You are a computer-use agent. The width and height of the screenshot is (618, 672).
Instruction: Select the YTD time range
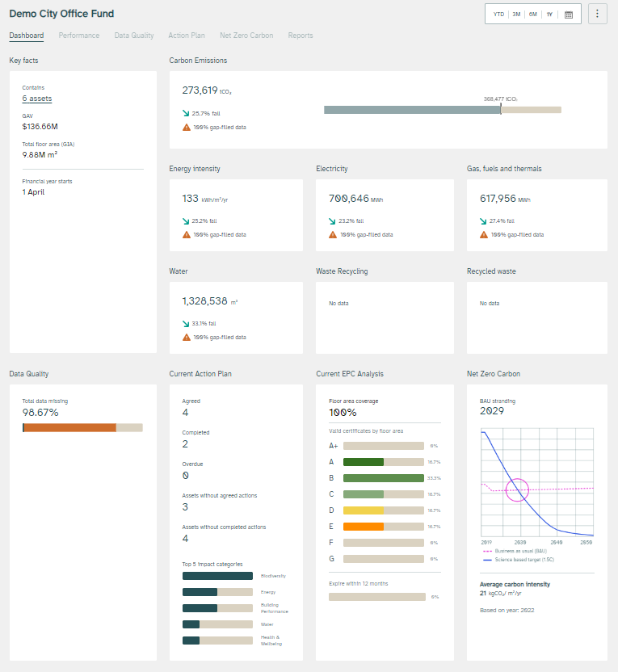coord(498,15)
